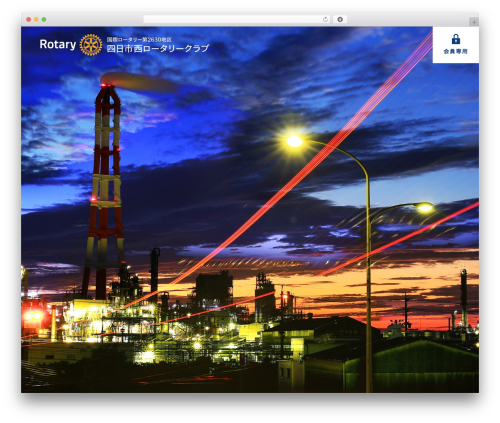Click the 国際ロータリー第2630地区 text
The width and height of the screenshot is (500, 423).
point(139,39)
